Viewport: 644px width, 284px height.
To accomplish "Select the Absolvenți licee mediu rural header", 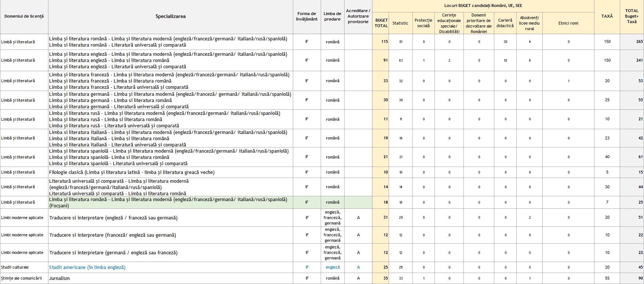I will [530, 23].
